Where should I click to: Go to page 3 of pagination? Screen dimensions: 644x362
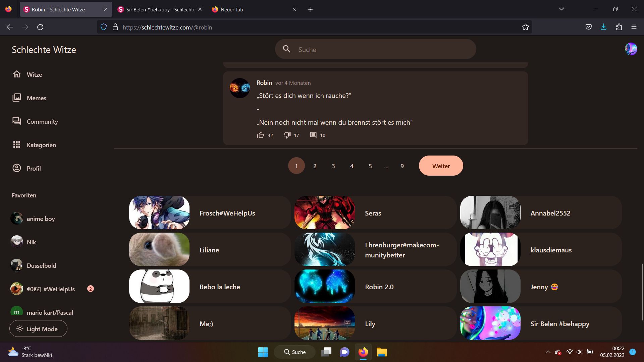pos(333,166)
